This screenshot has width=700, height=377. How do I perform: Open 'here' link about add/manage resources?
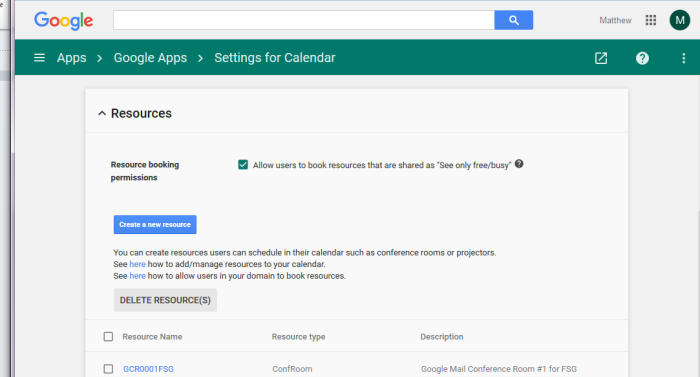138,264
